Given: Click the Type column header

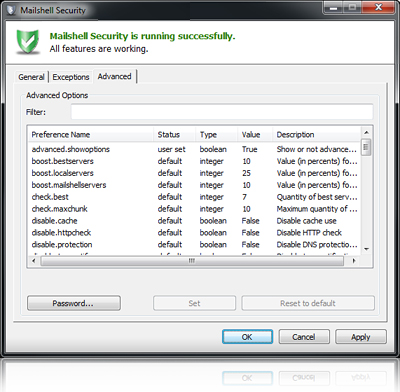Looking at the screenshot, I should click(216, 135).
